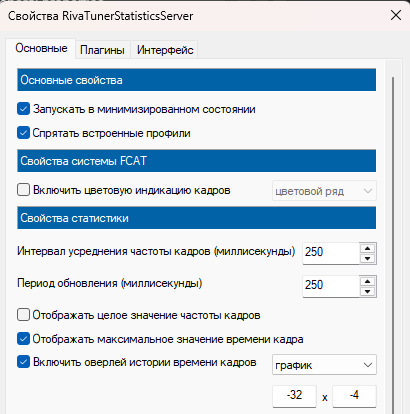
Task: Increase the Период обновления value
Action: pos(368,281)
